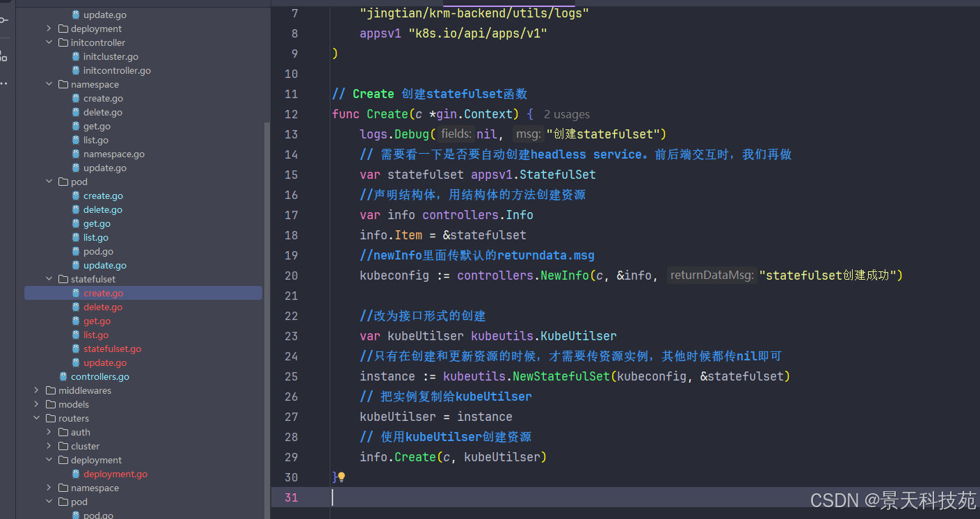
Task: Expand the collapsed deployment folder above initcontroller
Action: (x=49, y=29)
